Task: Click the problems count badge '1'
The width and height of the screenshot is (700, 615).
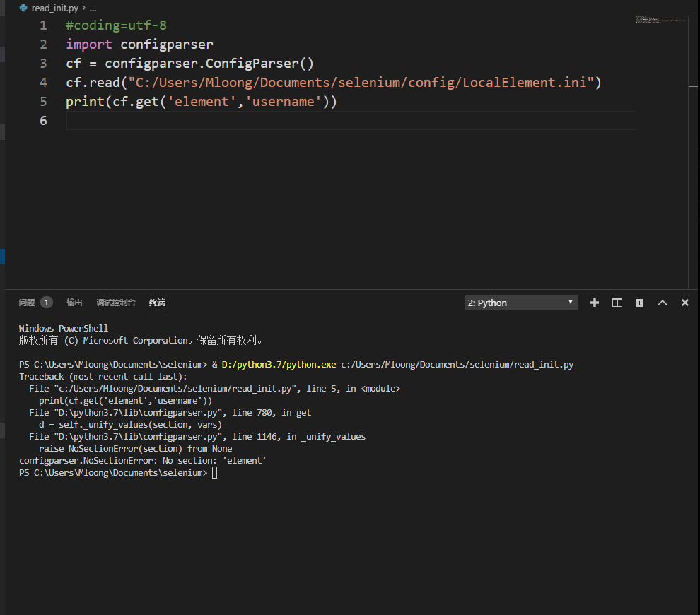Action: (x=47, y=303)
